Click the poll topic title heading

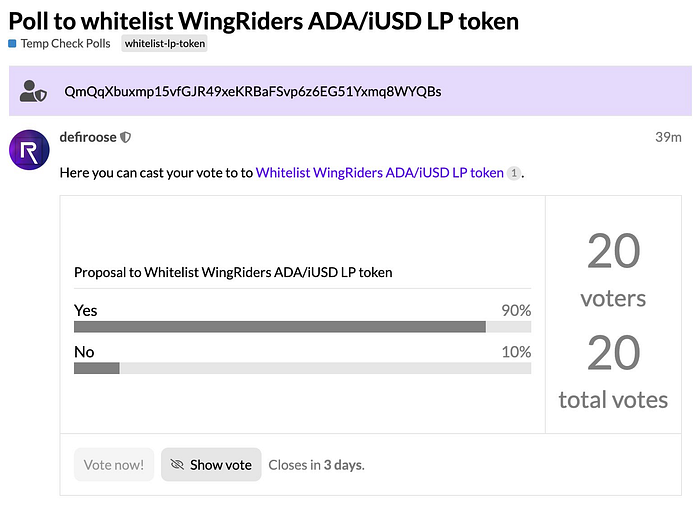coord(263,21)
